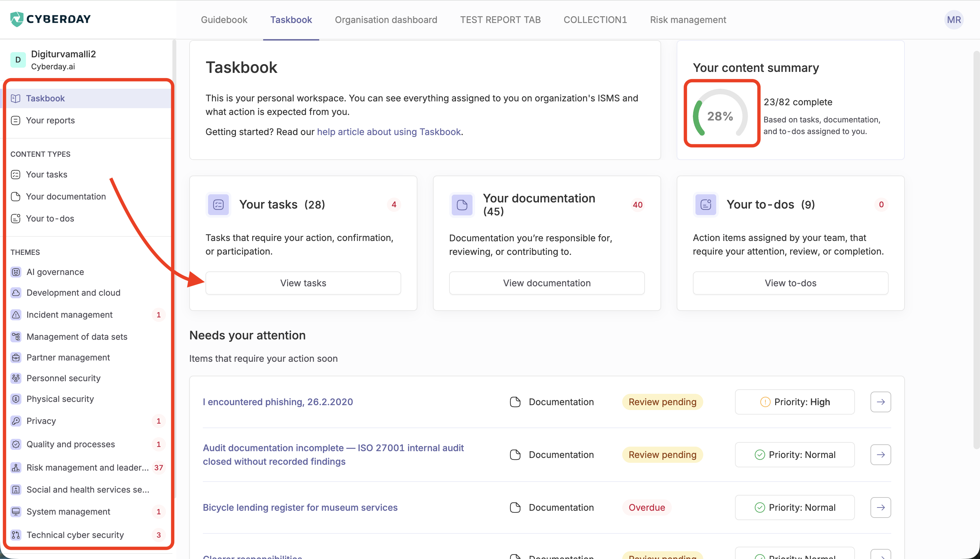Click the Technical cyber security icon
Viewport: 980px width, 559px height.
point(16,535)
